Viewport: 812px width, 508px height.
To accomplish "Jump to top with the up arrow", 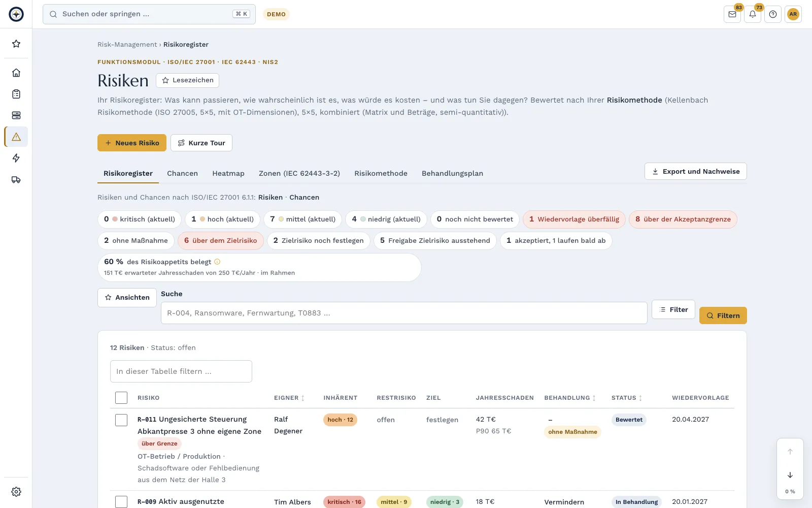I will coord(790,452).
